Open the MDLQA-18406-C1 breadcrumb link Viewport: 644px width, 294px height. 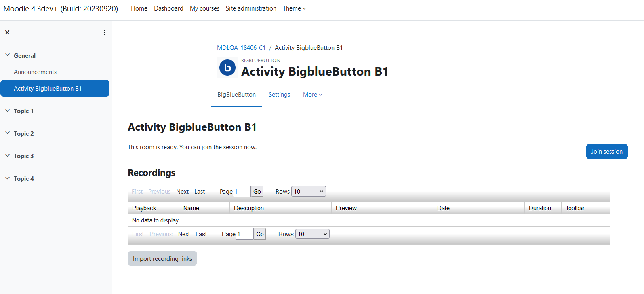(x=241, y=48)
